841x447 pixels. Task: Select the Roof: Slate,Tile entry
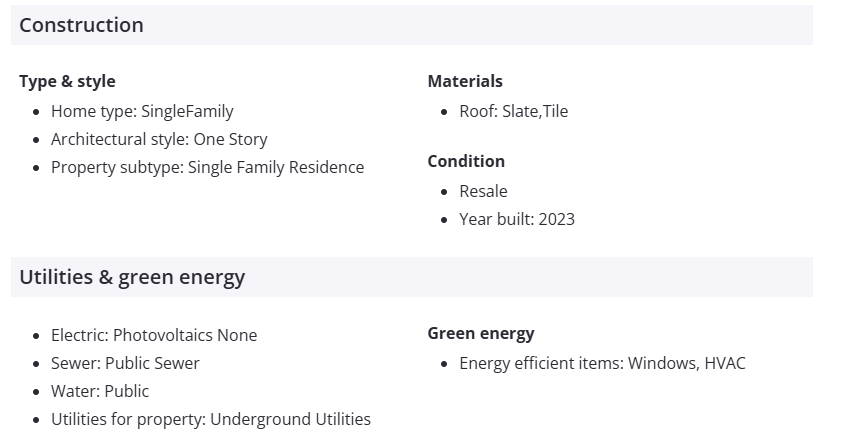pyautogui.click(x=513, y=111)
